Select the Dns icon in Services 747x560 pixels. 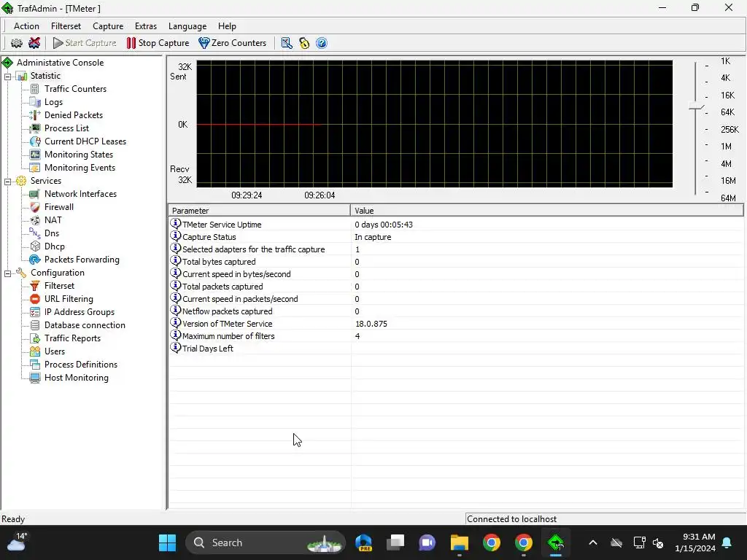[35, 233]
